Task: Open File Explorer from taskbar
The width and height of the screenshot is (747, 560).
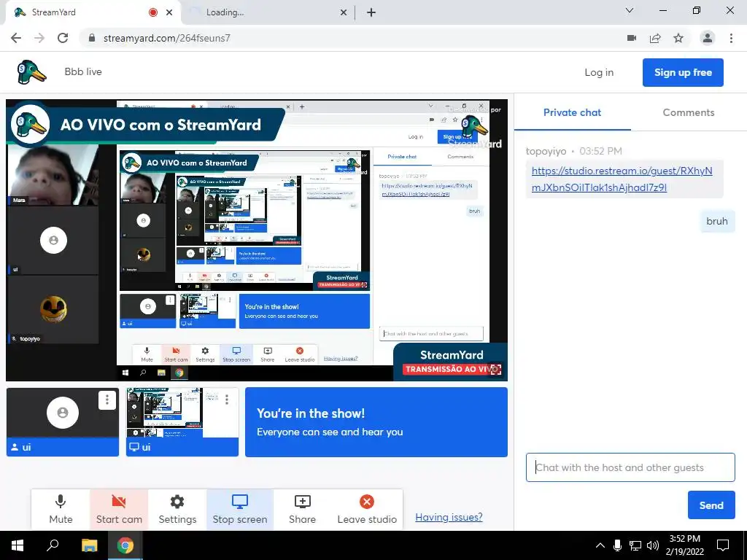Action: pos(89,545)
